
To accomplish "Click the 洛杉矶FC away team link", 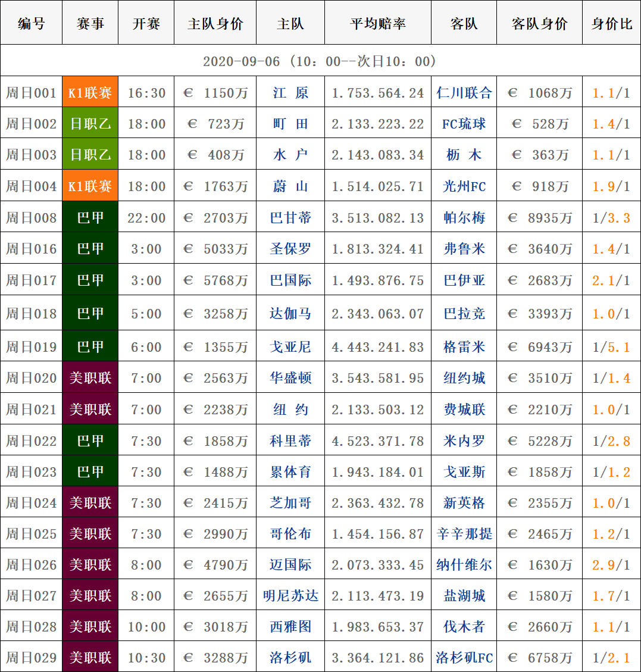I will pos(464,658).
